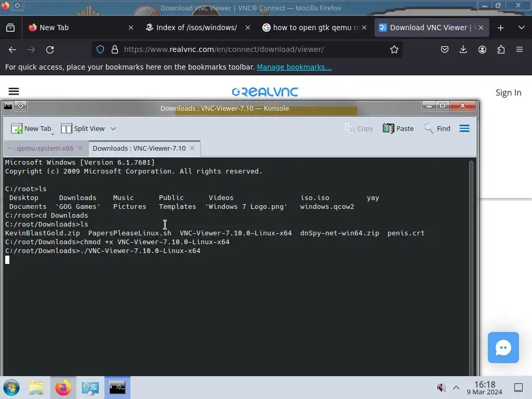Open the Firefox application menu
The image size is (532, 399).
click(x=520, y=49)
